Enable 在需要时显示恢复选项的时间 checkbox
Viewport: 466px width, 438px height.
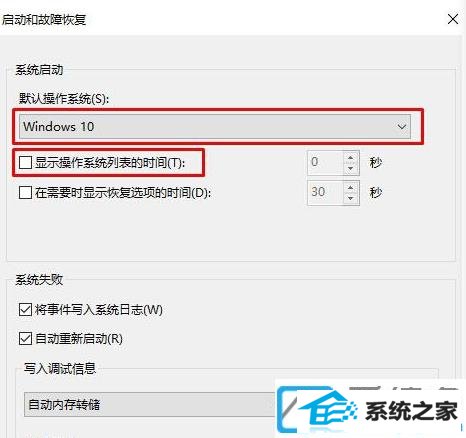[x=25, y=192]
